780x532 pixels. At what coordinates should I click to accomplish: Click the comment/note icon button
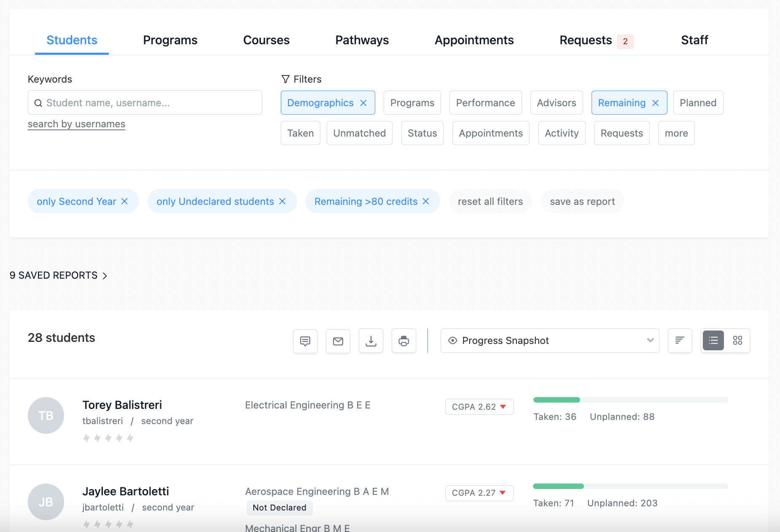[x=305, y=341]
